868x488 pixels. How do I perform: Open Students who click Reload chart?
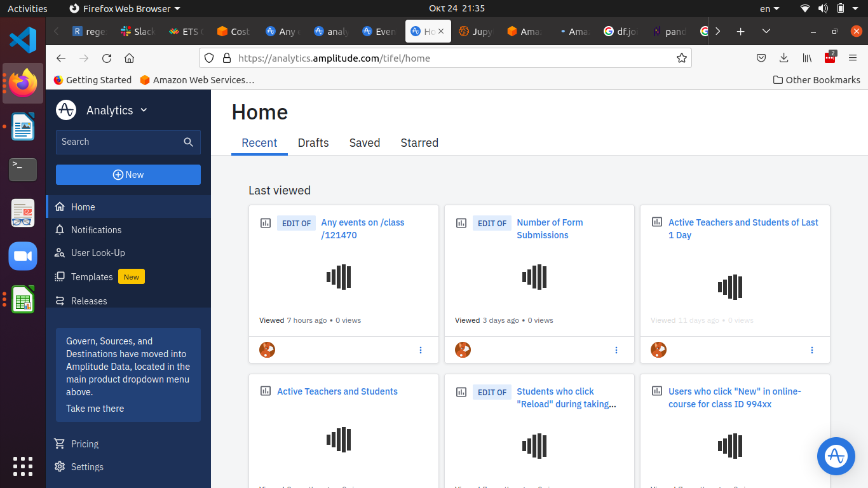click(566, 398)
